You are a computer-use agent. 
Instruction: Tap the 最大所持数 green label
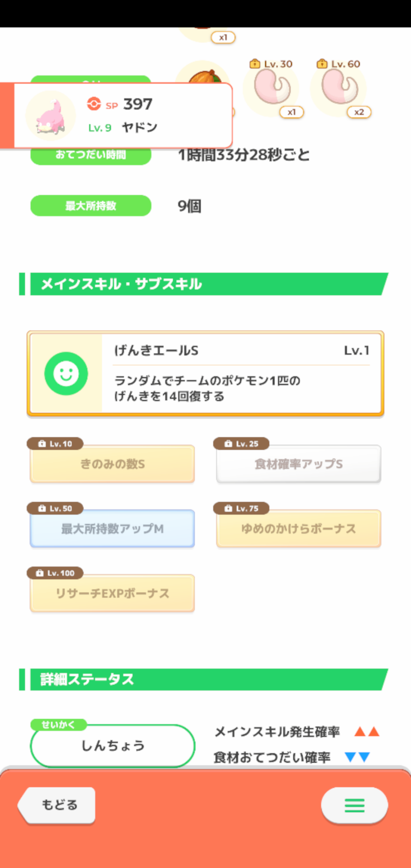coord(91,206)
